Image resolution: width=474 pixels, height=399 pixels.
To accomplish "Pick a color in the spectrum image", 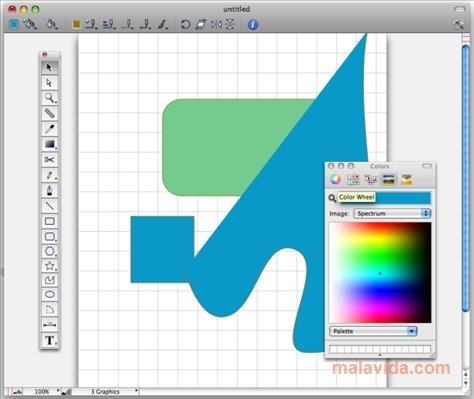I will (x=380, y=273).
